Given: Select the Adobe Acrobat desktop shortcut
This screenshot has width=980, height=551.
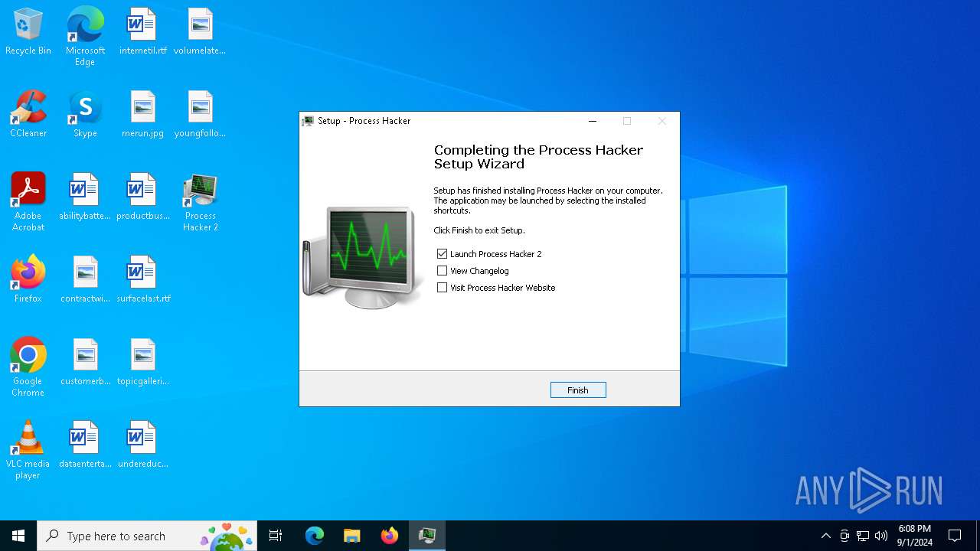Looking at the screenshot, I should click(28, 202).
